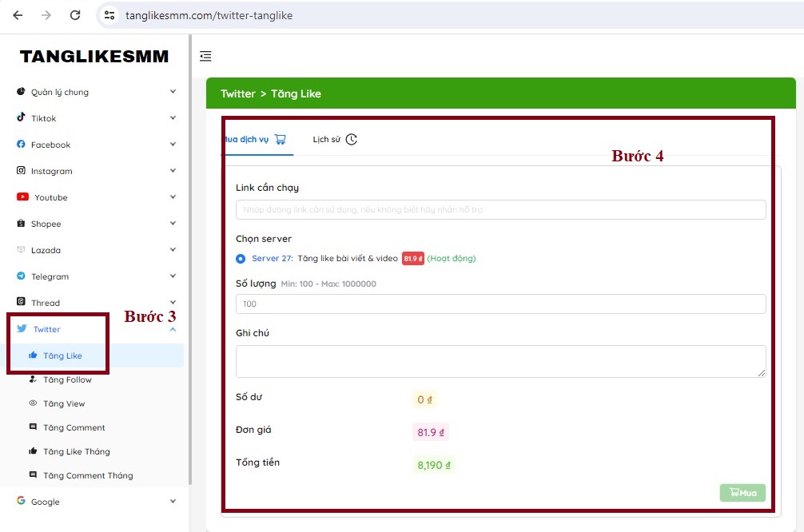The height and width of the screenshot is (532, 804).
Task: Click the browser forward arrow
Action: pos(46,15)
